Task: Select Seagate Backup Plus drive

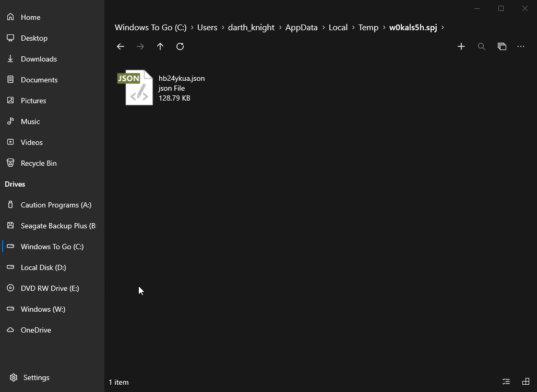Action: tap(52, 226)
